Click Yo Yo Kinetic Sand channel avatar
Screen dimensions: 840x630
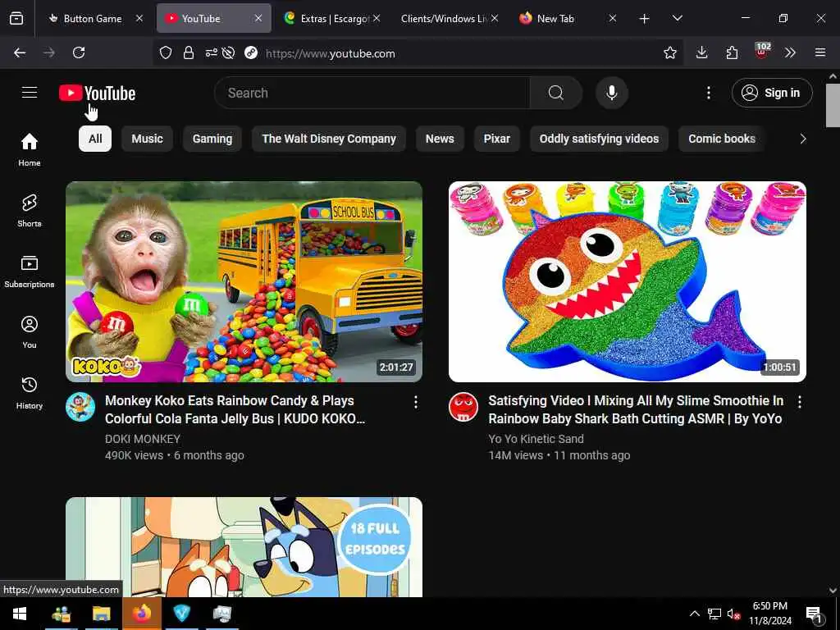click(463, 407)
